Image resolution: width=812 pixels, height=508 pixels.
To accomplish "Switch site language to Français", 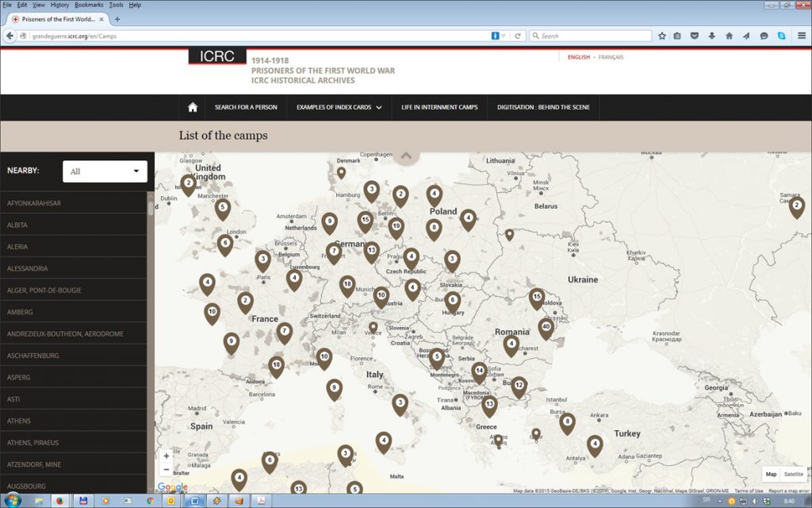I will pyautogui.click(x=611, y=57).
